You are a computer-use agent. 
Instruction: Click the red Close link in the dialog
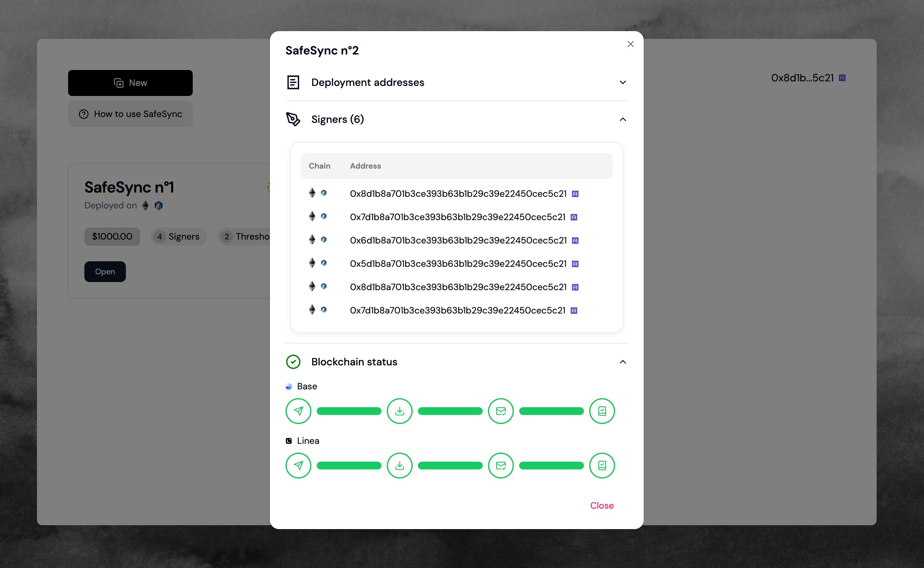(x=602, y=506)
